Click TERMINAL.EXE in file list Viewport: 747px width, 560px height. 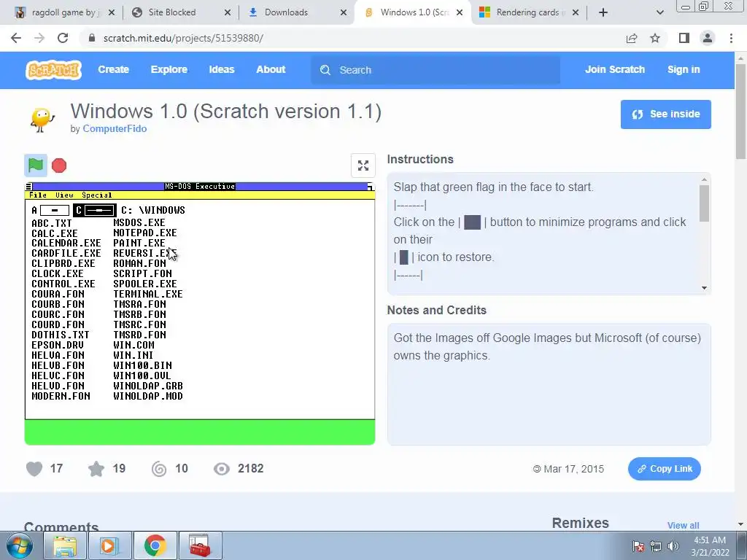[147, 295]
